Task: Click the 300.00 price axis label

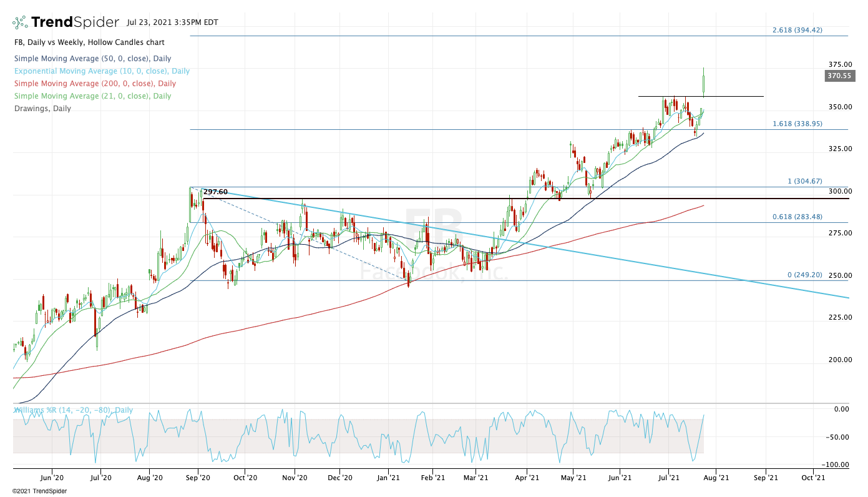Action: tap(840, 191)
